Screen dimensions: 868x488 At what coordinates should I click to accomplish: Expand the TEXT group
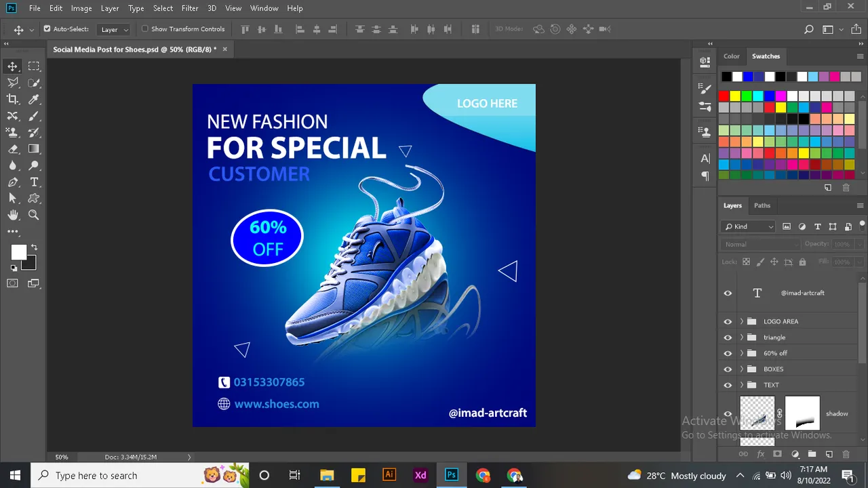point(741,385)
